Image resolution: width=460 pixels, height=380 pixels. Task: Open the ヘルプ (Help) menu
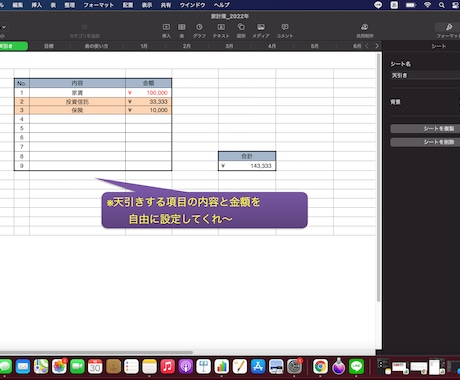coord(221,5)
